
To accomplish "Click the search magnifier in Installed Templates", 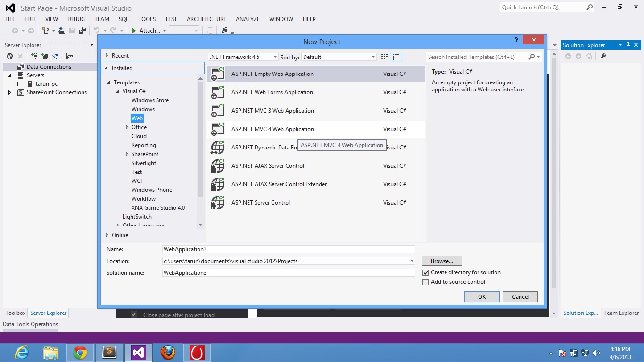I will (x=532, y=57).
